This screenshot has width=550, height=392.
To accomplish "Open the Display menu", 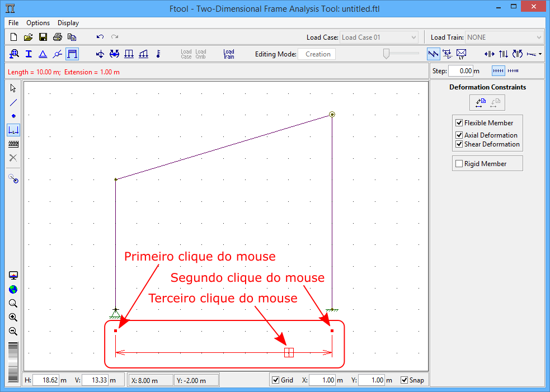I will 68,23.
